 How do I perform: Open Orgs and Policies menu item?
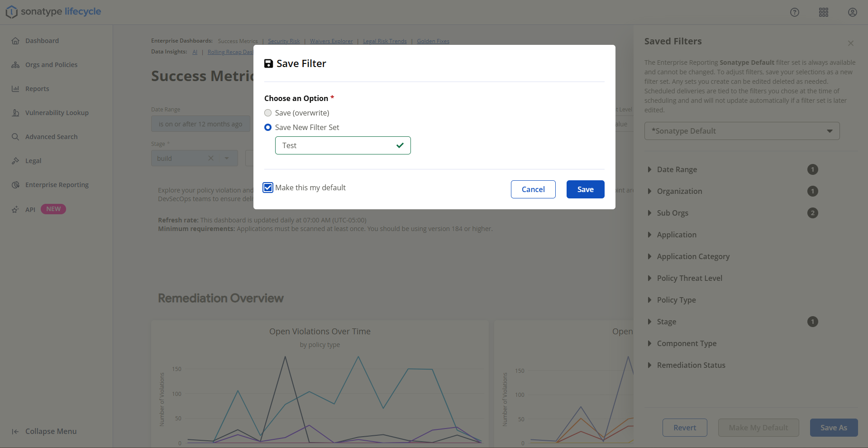coord(51,65)
